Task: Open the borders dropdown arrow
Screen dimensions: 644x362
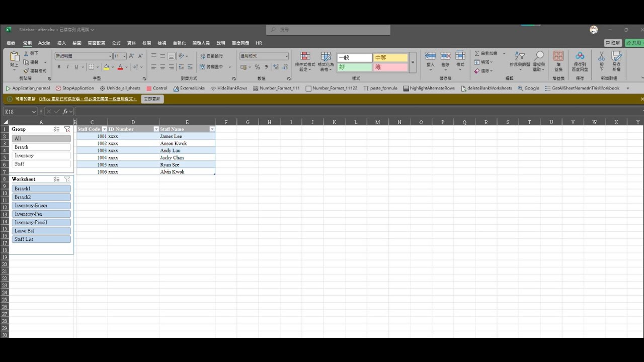Action: pos(98,67)
